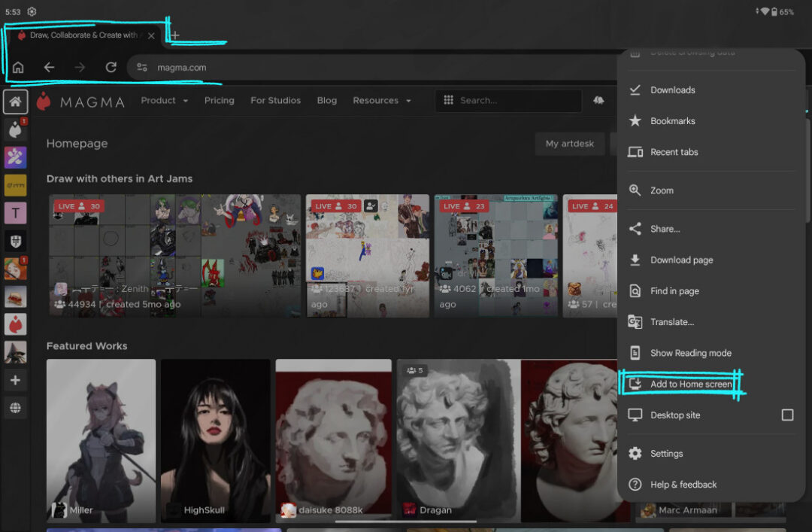
Task: Open Art Jam with 44934 participants
Action: (174, 256)
